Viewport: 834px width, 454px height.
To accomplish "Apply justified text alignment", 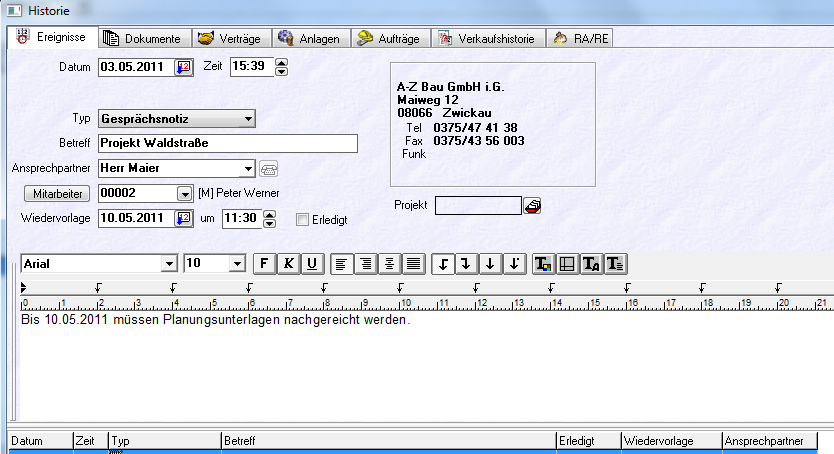I will coord(413,263).
